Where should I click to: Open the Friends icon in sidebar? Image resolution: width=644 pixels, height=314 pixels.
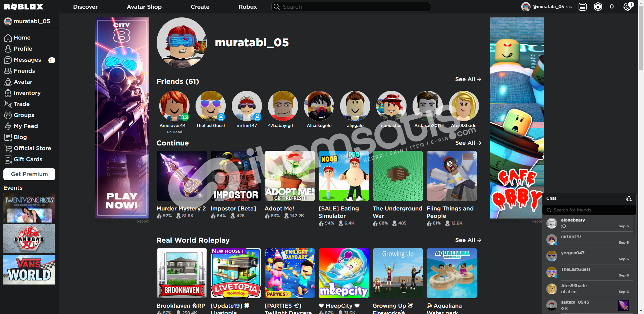pos(8,71)
